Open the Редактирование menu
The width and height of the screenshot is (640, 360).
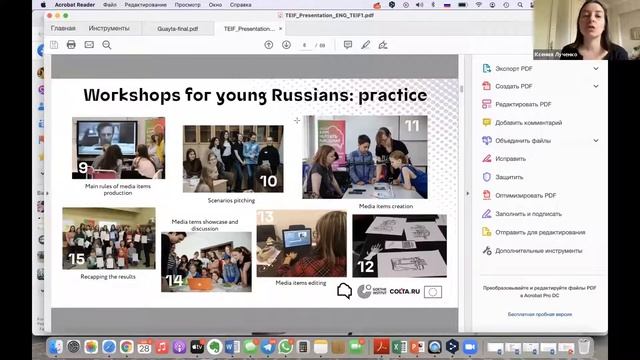pos(145,5)
